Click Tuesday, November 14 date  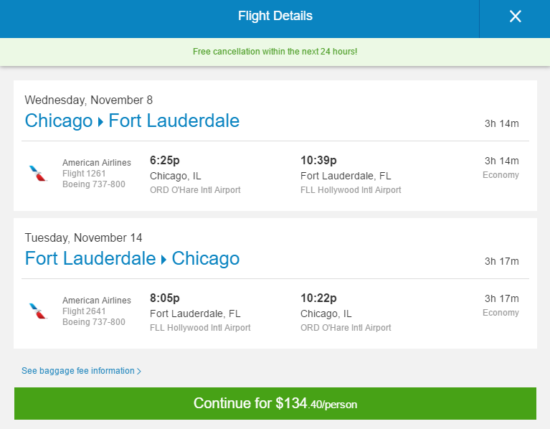83,238
